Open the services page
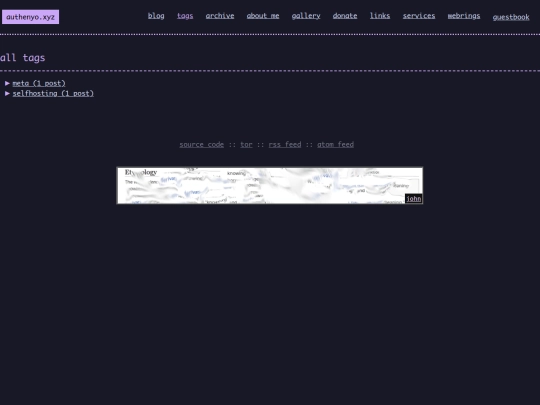This screenshot has height=405, width=540. 419,16
